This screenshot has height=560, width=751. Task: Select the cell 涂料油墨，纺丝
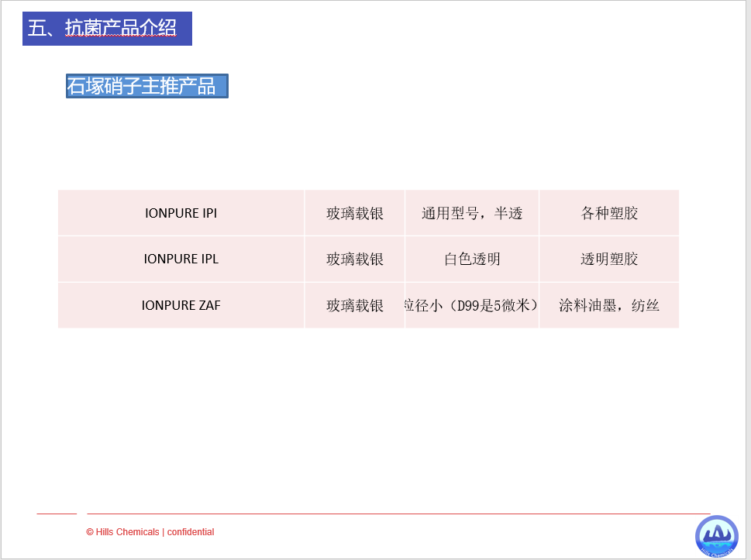(x=609, y=305)
